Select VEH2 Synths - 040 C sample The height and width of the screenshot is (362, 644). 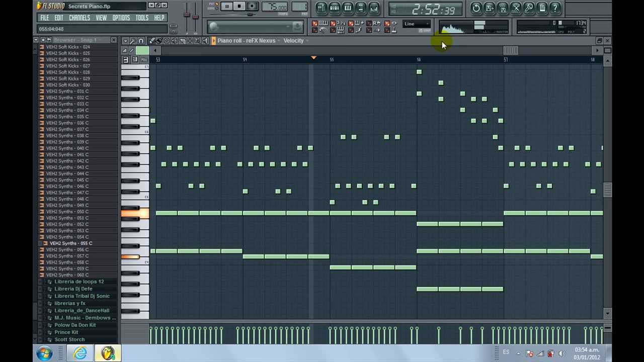tap(67, 148)
